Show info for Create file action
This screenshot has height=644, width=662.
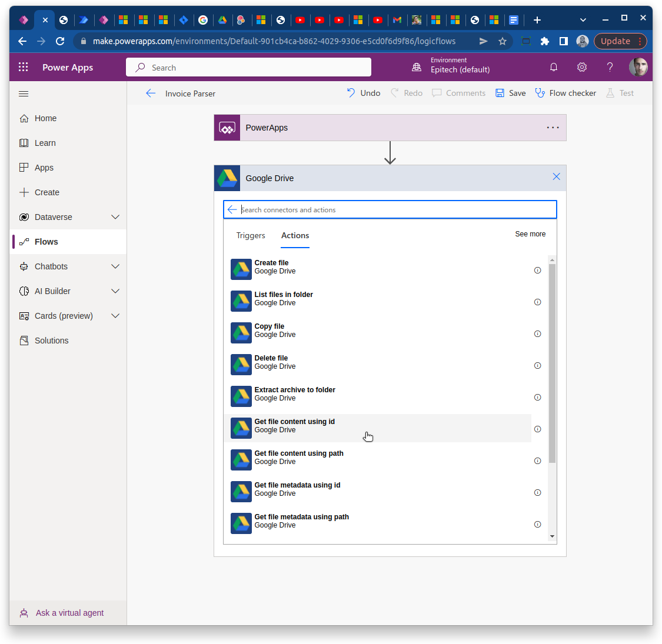pyautogui.click(x=537, y=270)
